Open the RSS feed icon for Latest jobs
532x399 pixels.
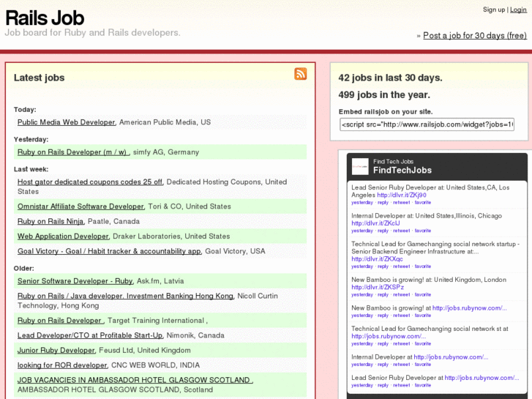[x=300, y=74]
